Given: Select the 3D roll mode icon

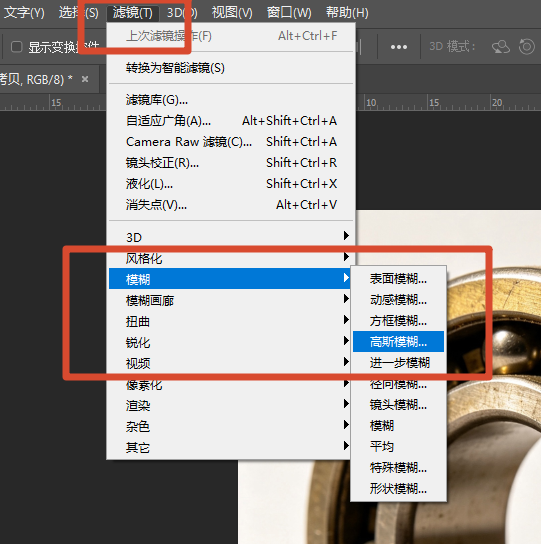Looking at the screenshot, I should pyautogui.click(x=527, y=47).
